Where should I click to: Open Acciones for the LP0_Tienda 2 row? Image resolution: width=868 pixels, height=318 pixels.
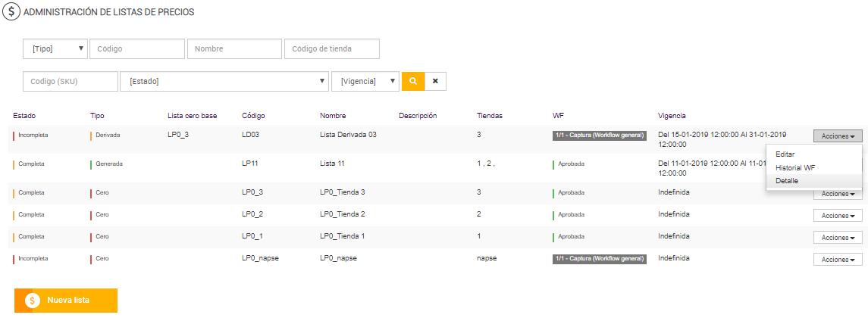(x=837, y=215)
